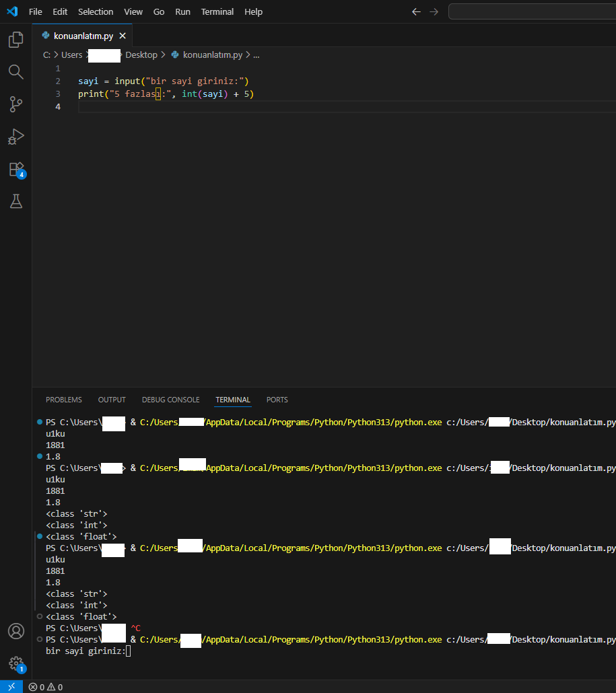Select the konuanlatım.py editor tab
This screenshot has height=693, width=616.
[x=83, y=36]
